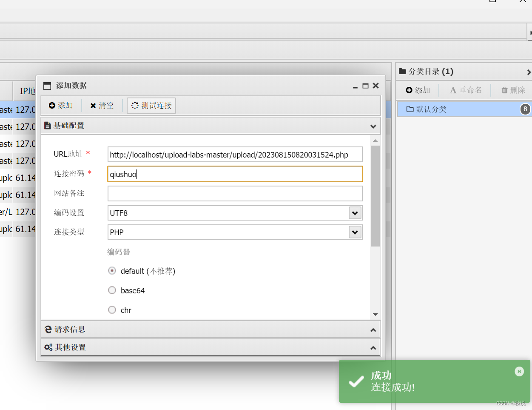Select the default (不推荐) encoder radio
532x410 pixels.
pyautogui.click(x=112, y=271)
